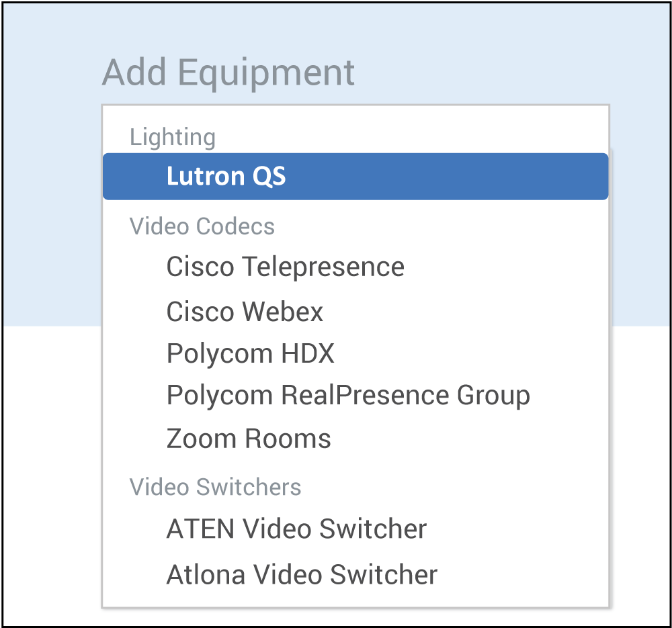The width and height of the screenshot is (672, 628).
Task: Choose Cisco Telepresence from the list
Action: pos(285,267)
